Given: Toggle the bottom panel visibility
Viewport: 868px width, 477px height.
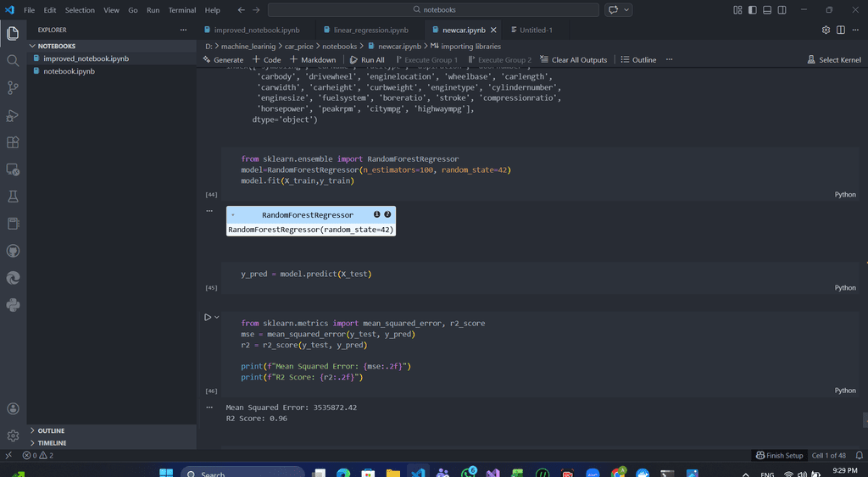Looking at the screenshot, I should click(767, 10).
